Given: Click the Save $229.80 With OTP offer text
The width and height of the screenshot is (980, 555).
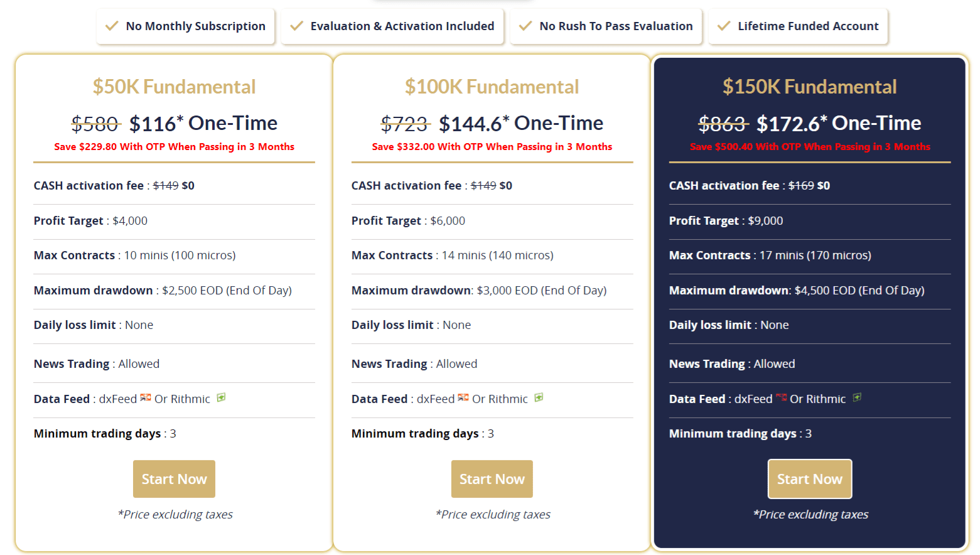Looking at the screenshot, I should click(174, 147).
